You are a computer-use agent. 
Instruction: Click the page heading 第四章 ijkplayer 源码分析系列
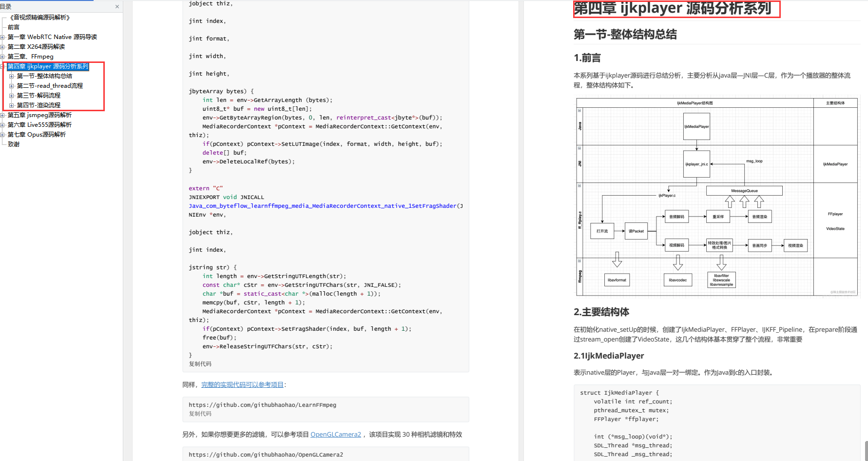pos(673,8)
